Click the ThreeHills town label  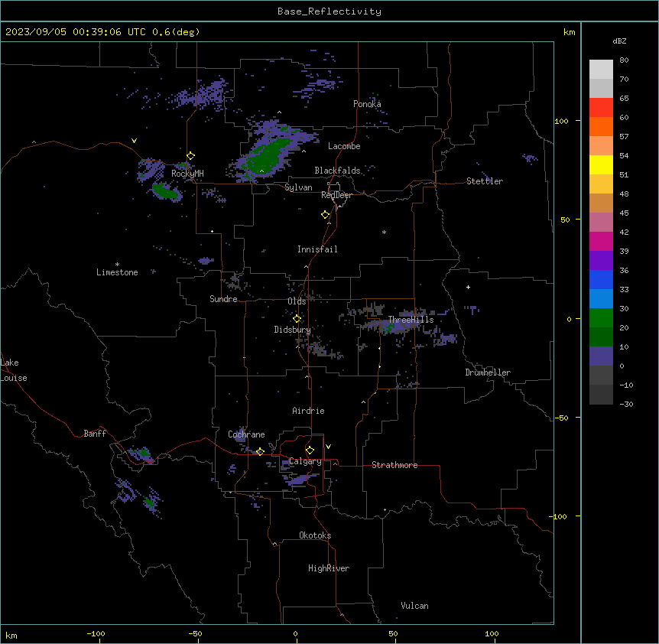[411, 320]
